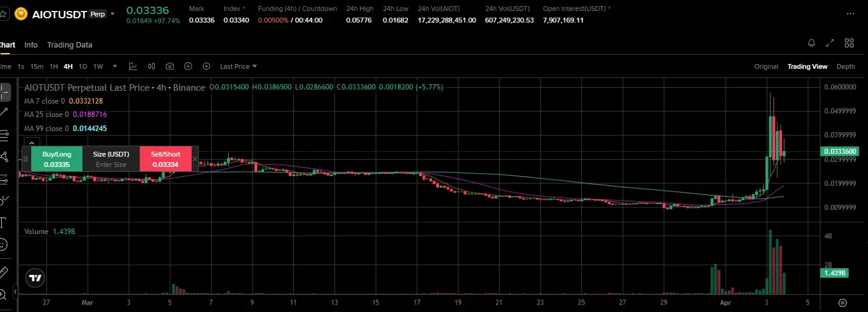
Task: Select the 1D time interval
Action: (83, 66)
